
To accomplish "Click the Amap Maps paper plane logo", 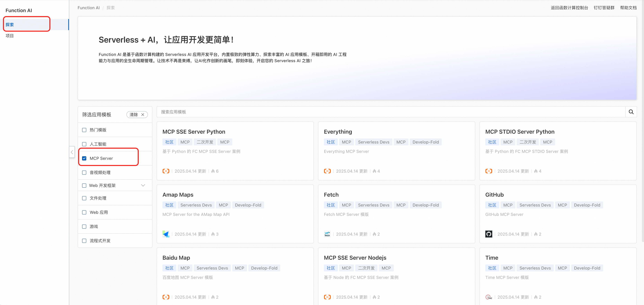I will 166,234.
